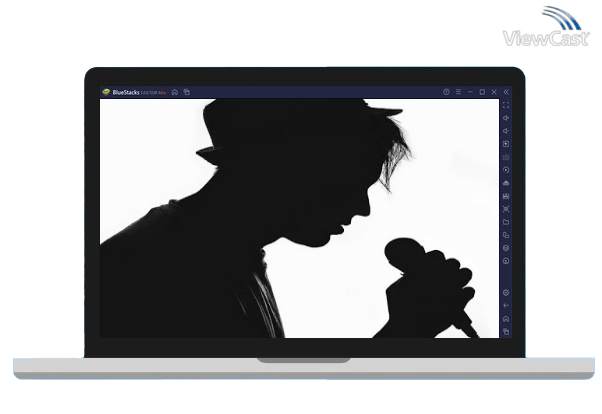Lower volume with the lower speaker icon
The width and height of the screenshot is (602, 414).
point(506,131)
